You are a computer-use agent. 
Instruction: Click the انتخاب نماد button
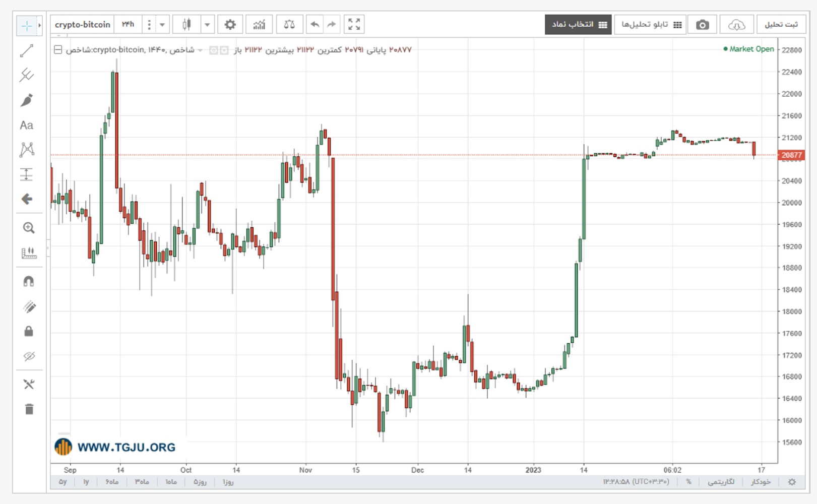coord(578,24)
